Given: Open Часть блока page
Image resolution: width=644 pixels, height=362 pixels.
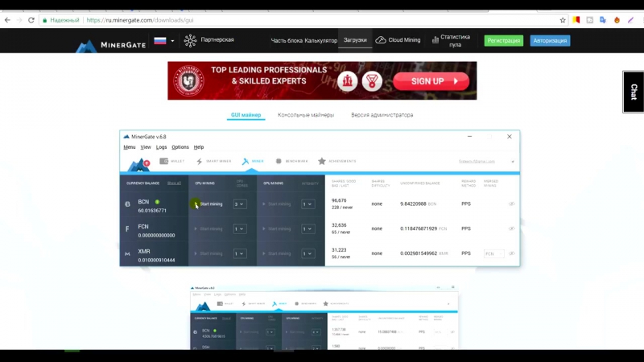Looking at the screenshot, I should 287,41.
